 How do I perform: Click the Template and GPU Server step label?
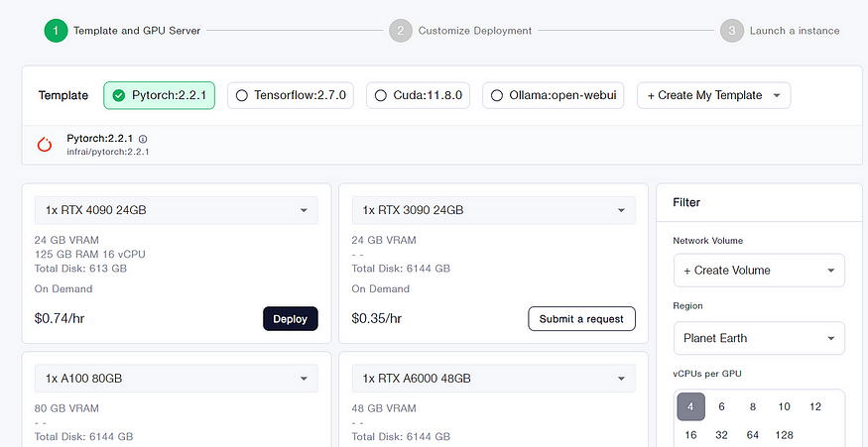click(x=137, y=31)
